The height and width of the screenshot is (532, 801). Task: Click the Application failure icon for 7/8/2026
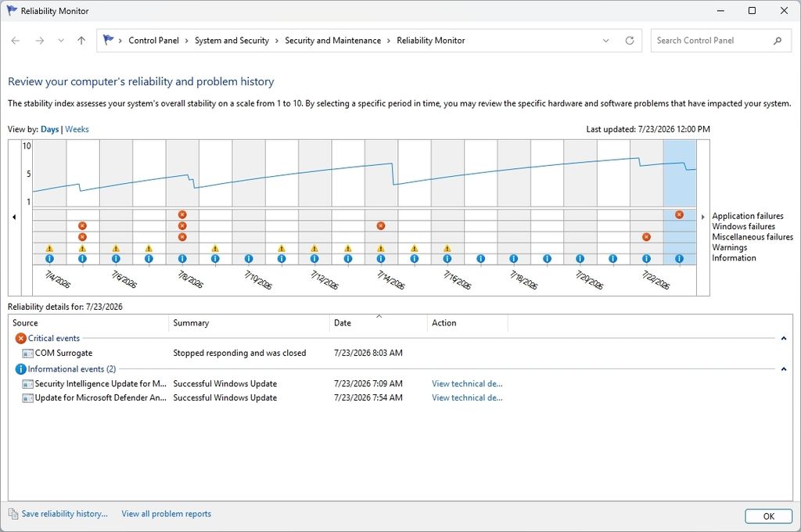click(182, 214)
